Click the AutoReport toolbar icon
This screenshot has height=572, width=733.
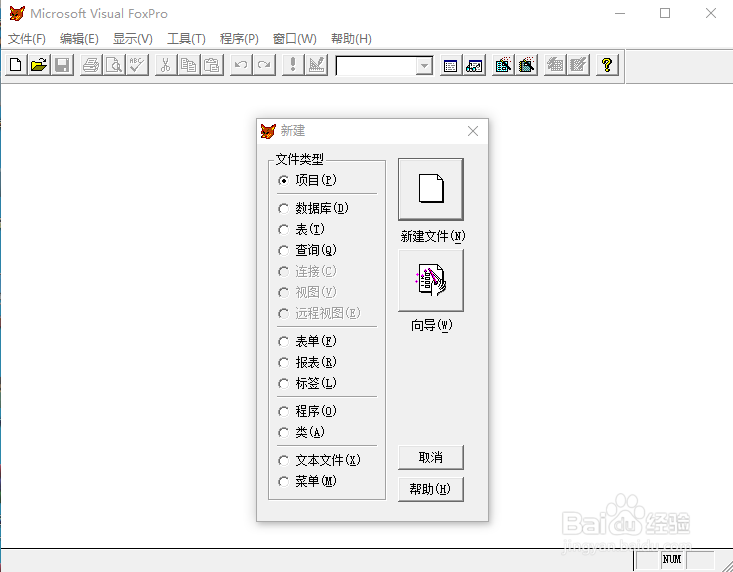578,64
